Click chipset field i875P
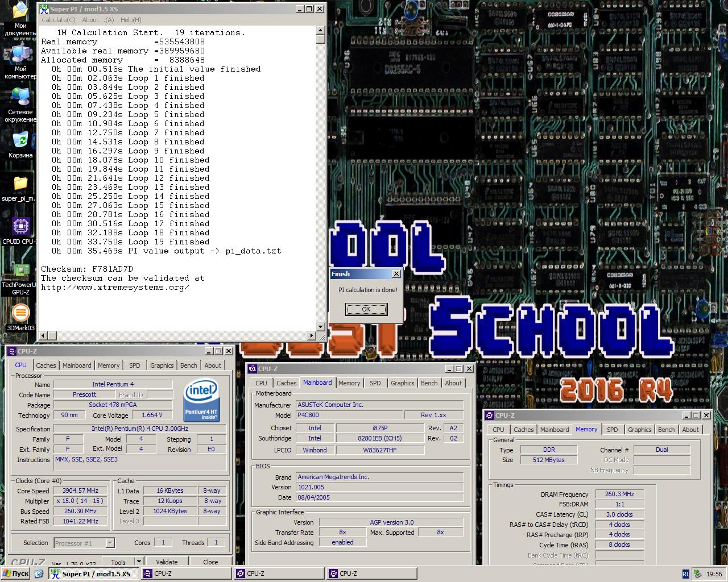 (x=380, y=428)
